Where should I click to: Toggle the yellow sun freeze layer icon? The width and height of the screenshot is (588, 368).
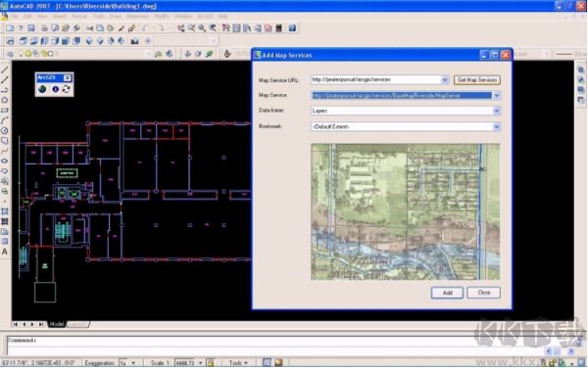tap(28, 54)
